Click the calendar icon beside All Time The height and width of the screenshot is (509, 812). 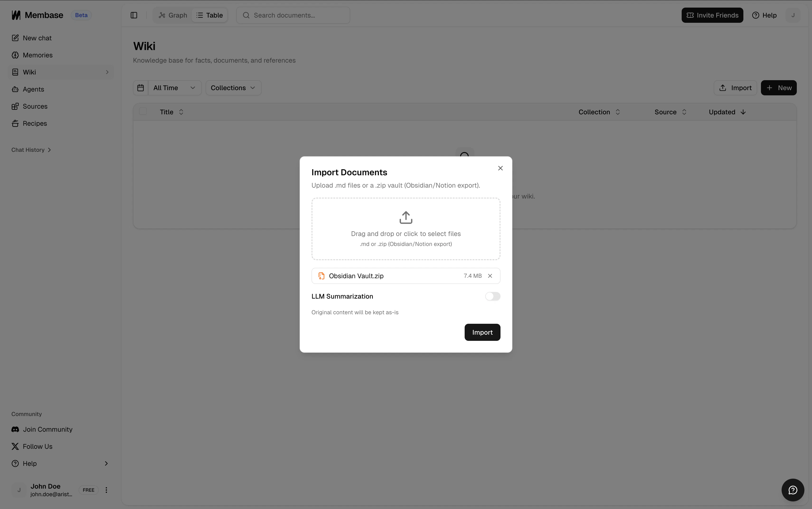pyautogui.click(x=141, y=88)
